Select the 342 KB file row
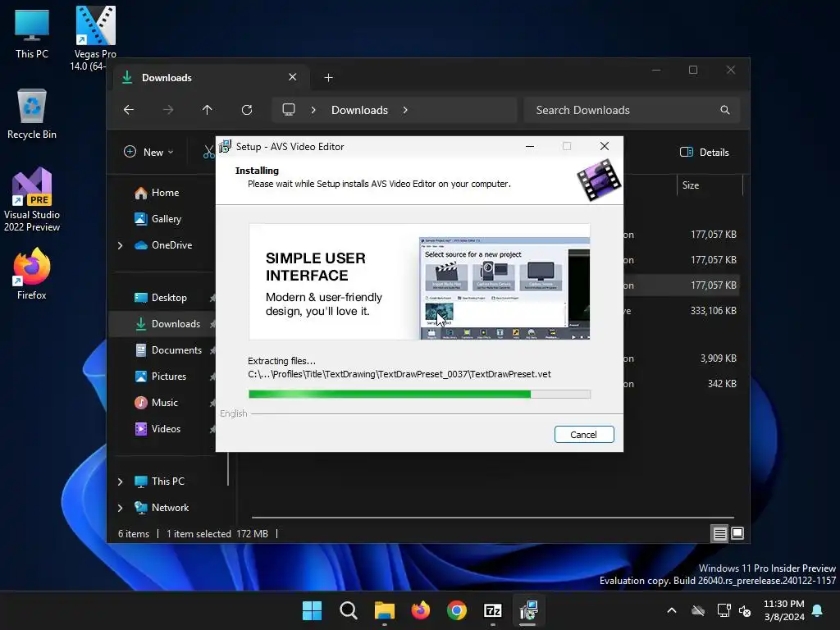The height and width of the screenshot is (630, 840). pos(680,384)
